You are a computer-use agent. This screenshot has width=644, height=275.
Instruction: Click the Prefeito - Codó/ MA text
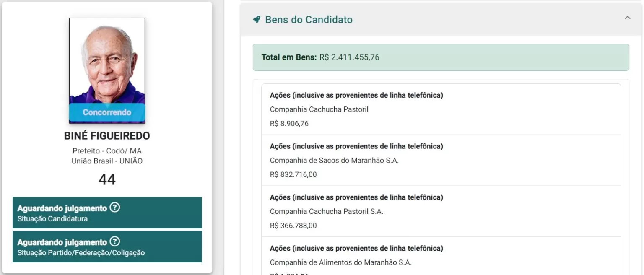pos(107,151)
